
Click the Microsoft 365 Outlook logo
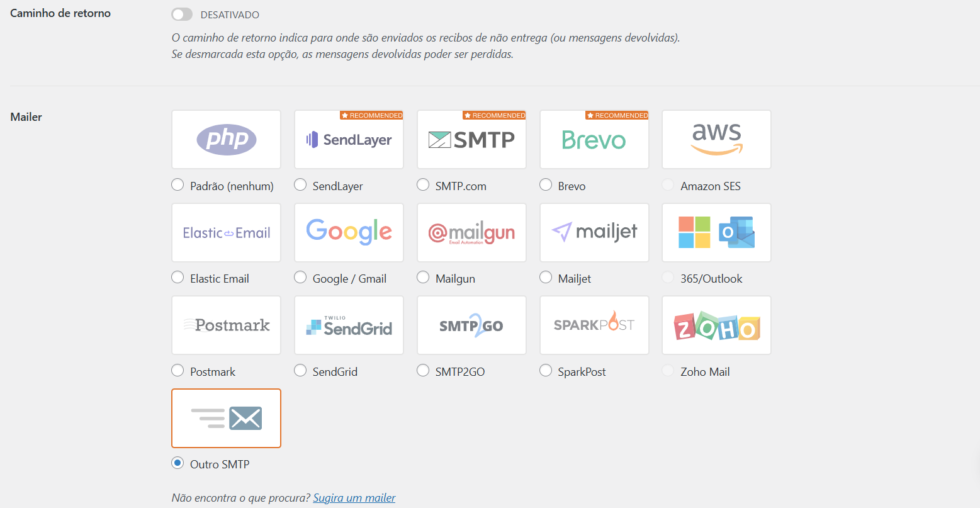(716, 232)
